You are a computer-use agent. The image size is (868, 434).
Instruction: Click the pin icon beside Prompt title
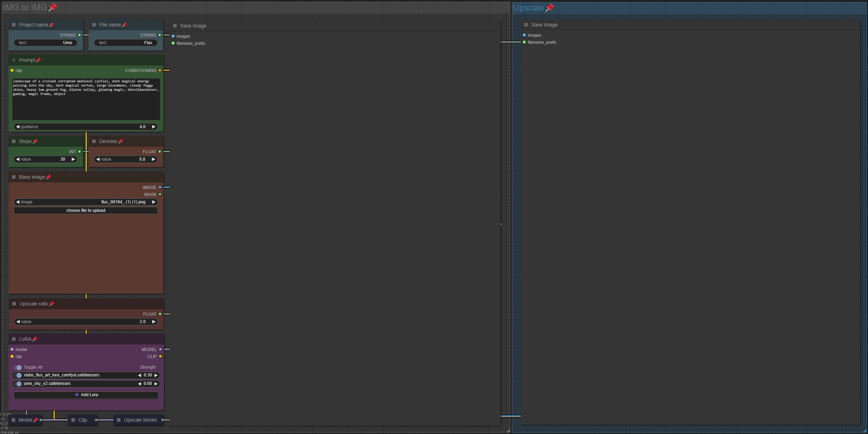tap(39, 60)
